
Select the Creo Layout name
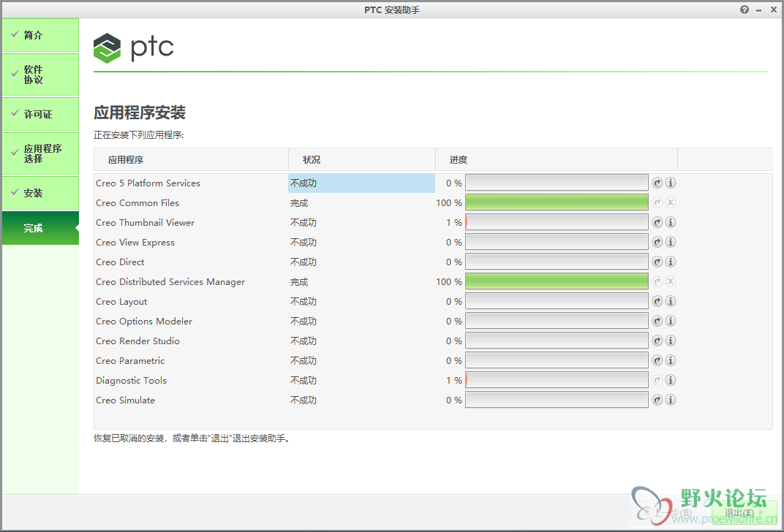tap(121, 302)
